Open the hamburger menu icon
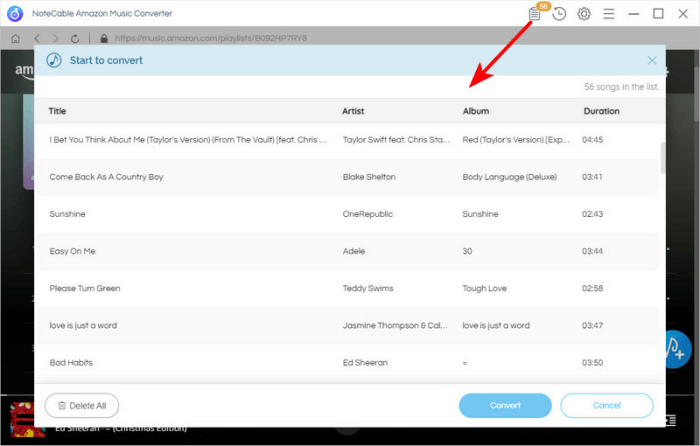This screenshot has height=446, width=700. click(608, 14)
